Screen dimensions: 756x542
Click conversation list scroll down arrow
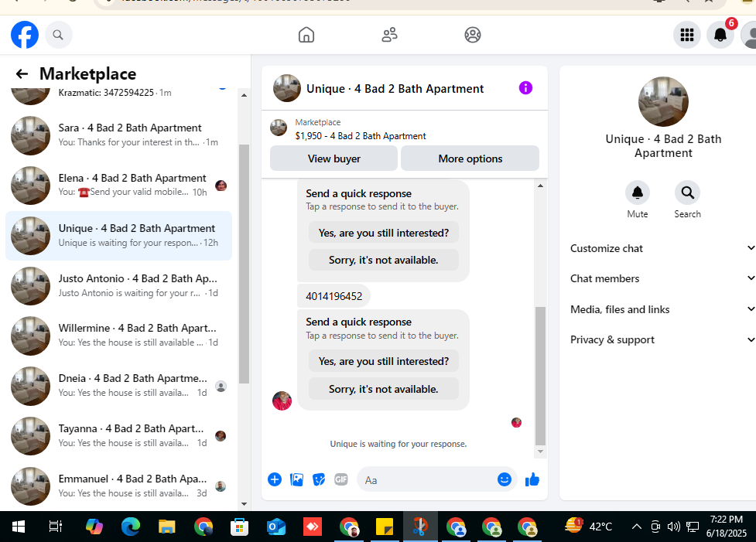pos(244,504)
